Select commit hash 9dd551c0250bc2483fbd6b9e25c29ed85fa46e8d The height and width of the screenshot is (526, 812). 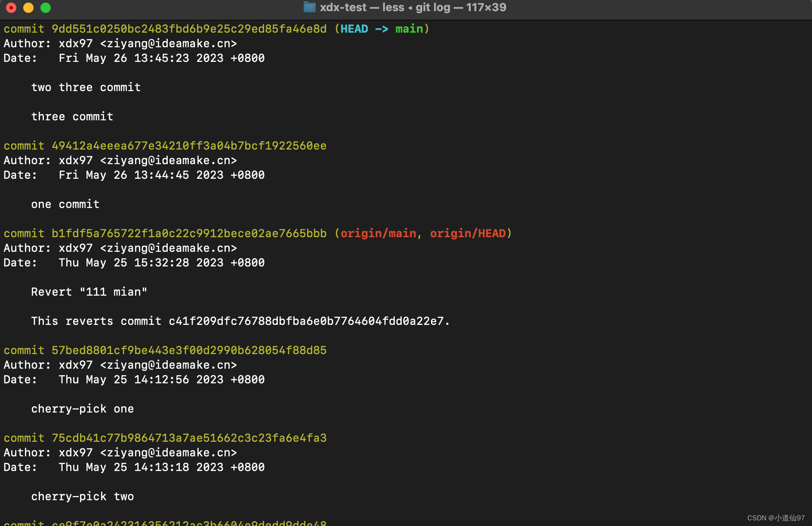tap(189, 29)
